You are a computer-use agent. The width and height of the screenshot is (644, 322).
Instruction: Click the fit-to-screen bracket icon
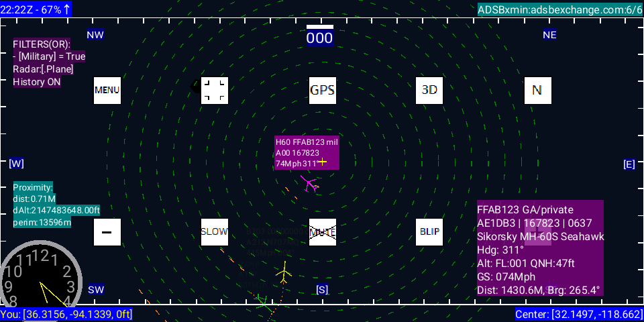[x=215, y=90]
